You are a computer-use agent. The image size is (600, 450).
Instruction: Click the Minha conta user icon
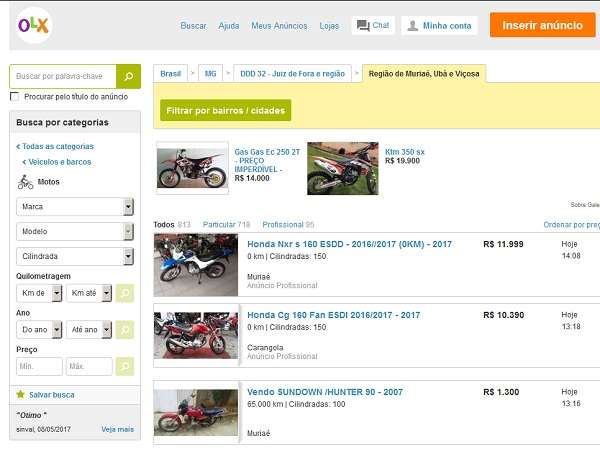[x=412, y=26]
